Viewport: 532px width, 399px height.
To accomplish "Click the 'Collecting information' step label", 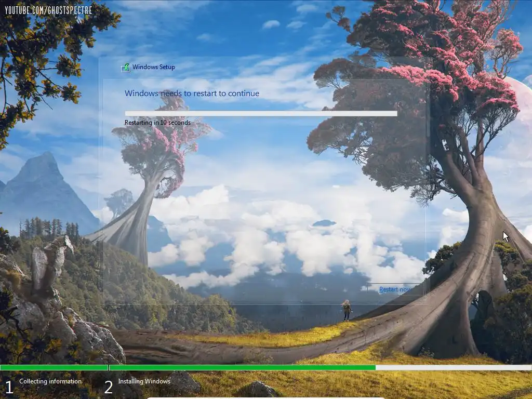I will (50, 381).
